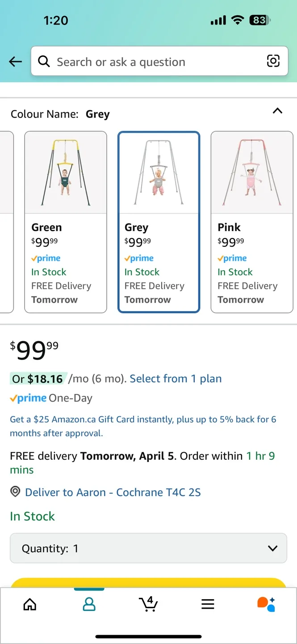This screenshot has width=297, height=644.
Task: Open Select from 1 plan link
Action: point(176,379)
